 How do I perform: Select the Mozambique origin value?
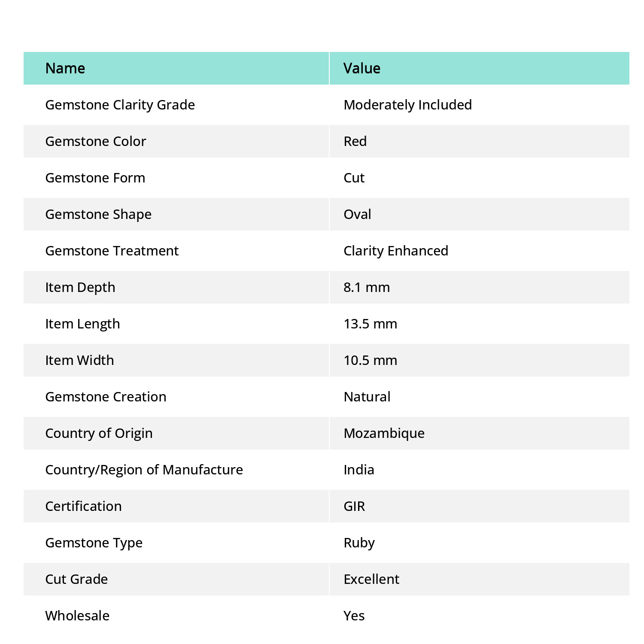384,433
